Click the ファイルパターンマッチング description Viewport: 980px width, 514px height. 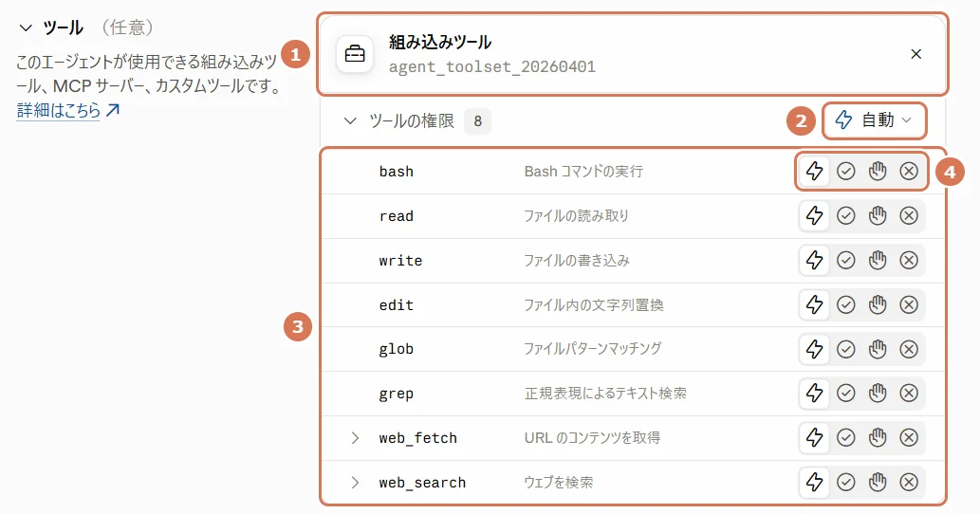[x=593, y=348]
